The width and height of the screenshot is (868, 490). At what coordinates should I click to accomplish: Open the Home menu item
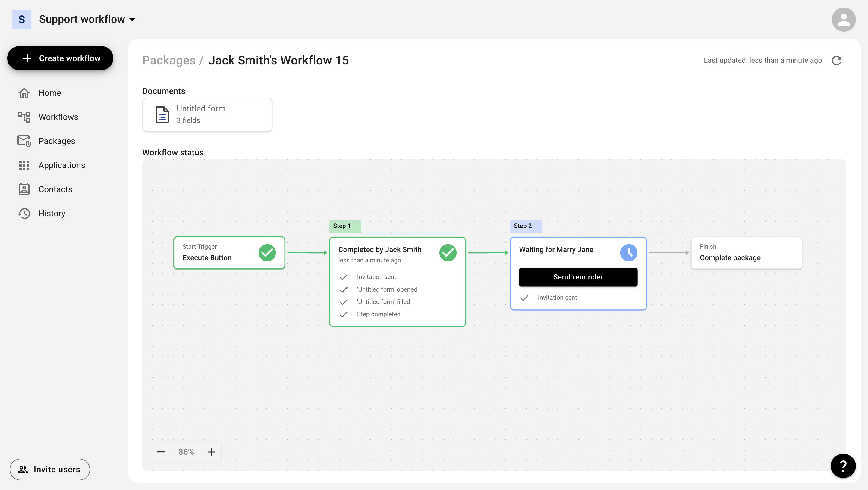(x=50, y=93)
